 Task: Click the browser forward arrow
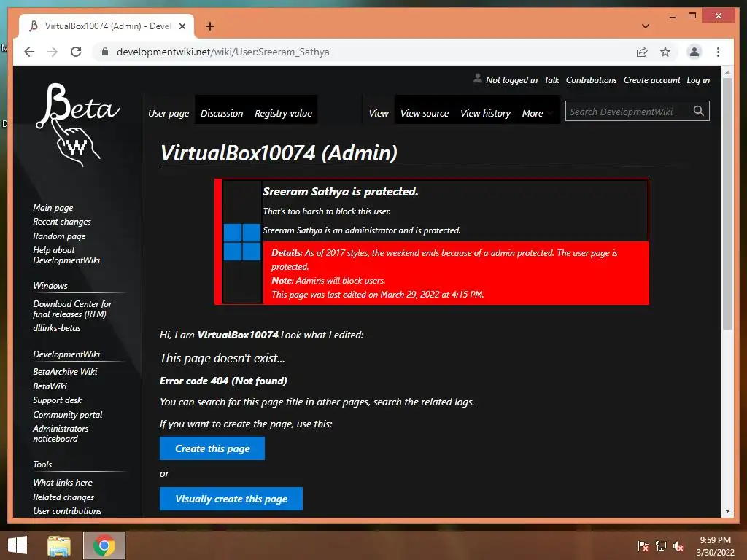click(x=53, y=52)
